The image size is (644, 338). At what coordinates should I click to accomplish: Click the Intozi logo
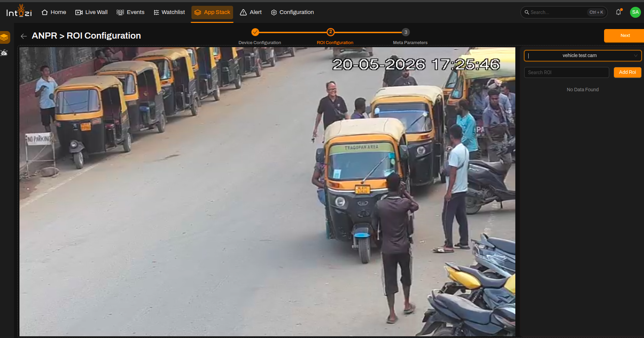coord(19,11)
